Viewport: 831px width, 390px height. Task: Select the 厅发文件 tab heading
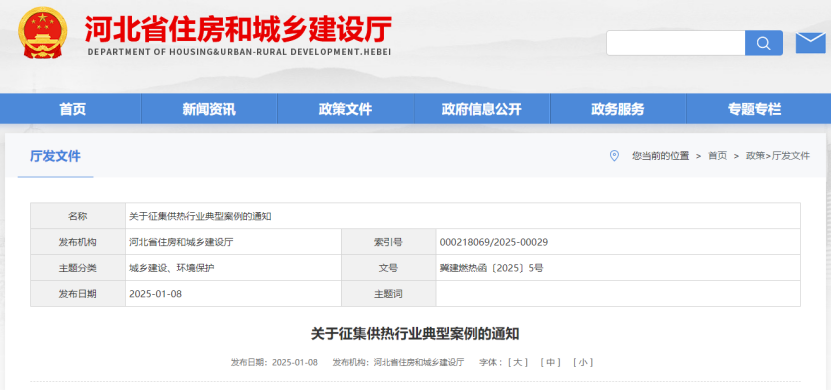(56, 156)
